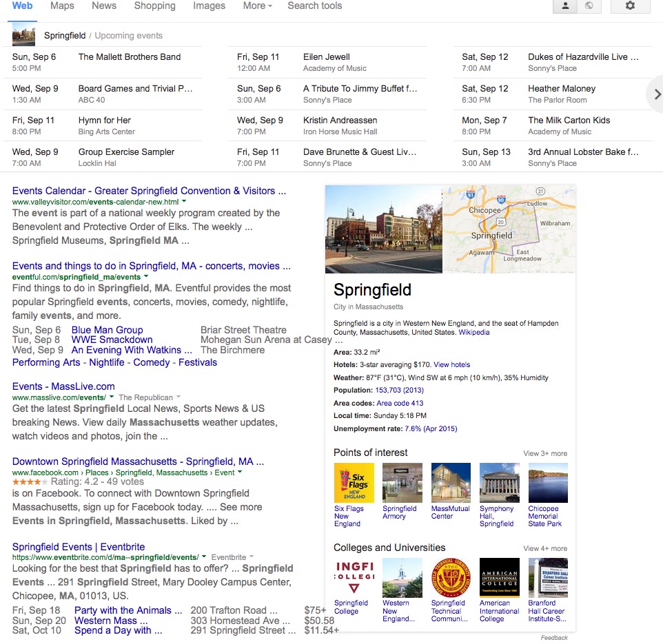Open the settings gear icon
The width and height of the screenshot is (663, 644).
pos(630,6)
